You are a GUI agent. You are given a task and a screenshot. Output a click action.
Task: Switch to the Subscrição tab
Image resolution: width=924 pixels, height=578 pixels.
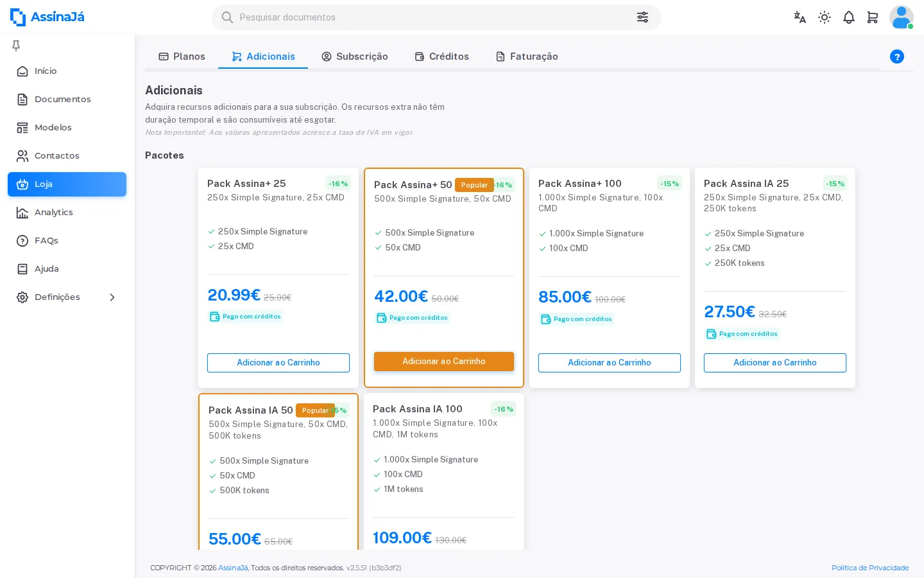355,57
